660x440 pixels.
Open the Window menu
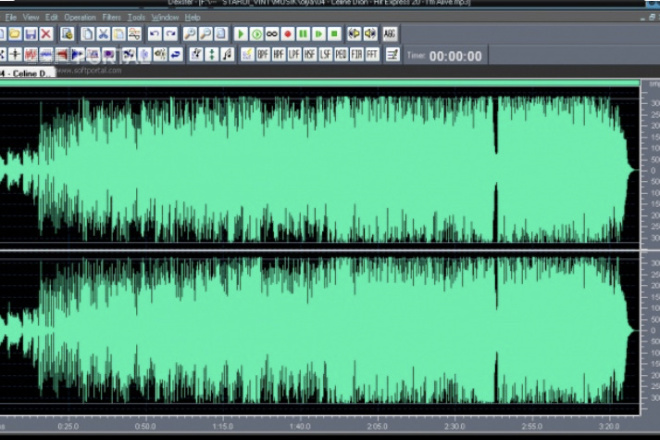tap(165, 17)
